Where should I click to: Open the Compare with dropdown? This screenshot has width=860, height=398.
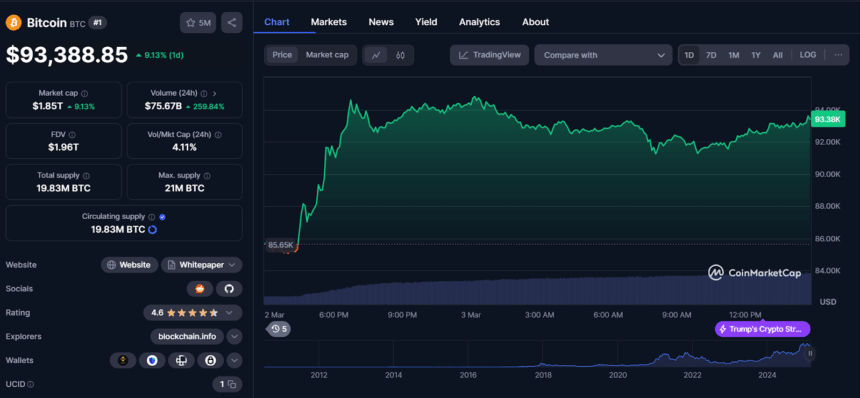tap(603, 55)
